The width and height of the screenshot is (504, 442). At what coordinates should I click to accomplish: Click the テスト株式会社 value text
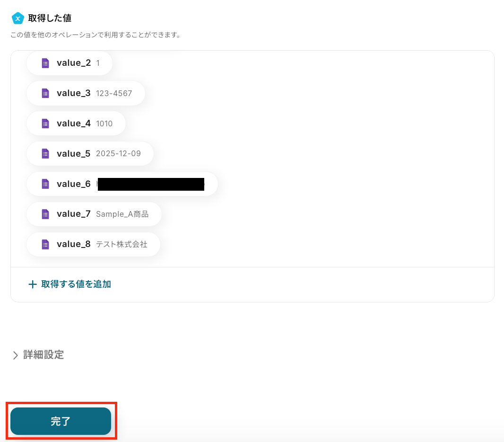122,245
